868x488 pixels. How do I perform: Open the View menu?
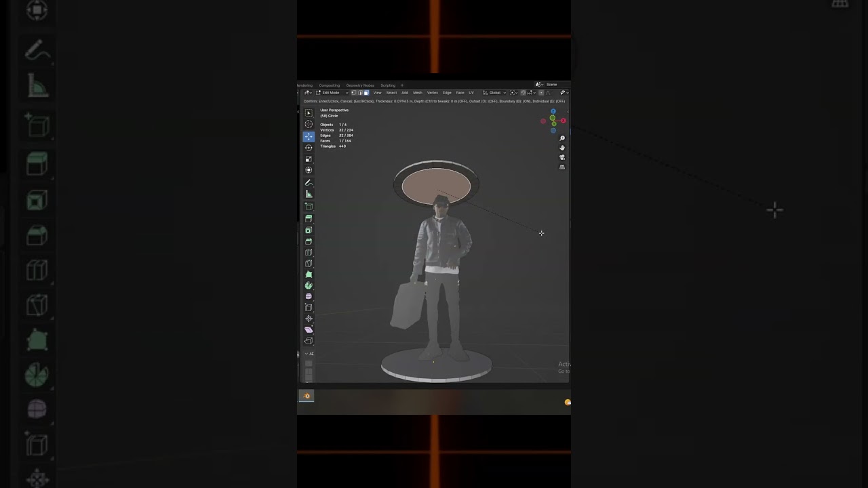tap(377, 93)
